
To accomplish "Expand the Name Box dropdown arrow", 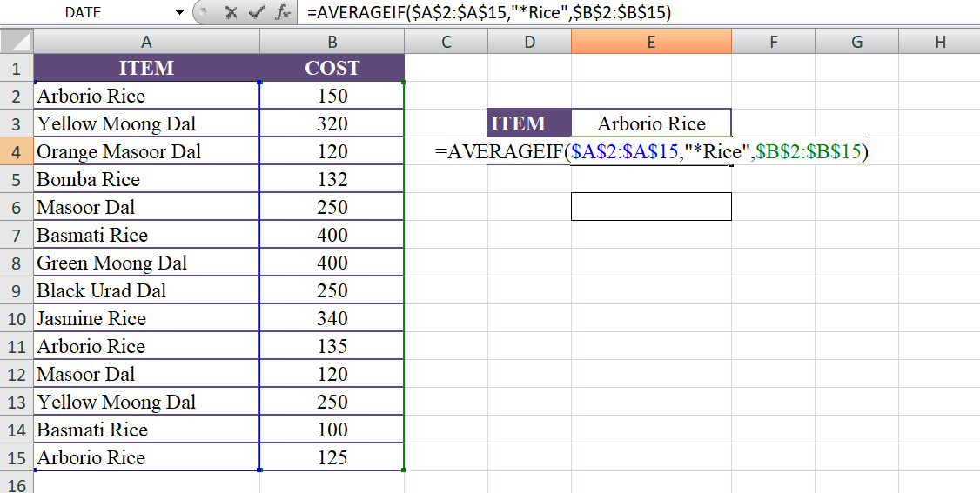I will coord(179,12).
